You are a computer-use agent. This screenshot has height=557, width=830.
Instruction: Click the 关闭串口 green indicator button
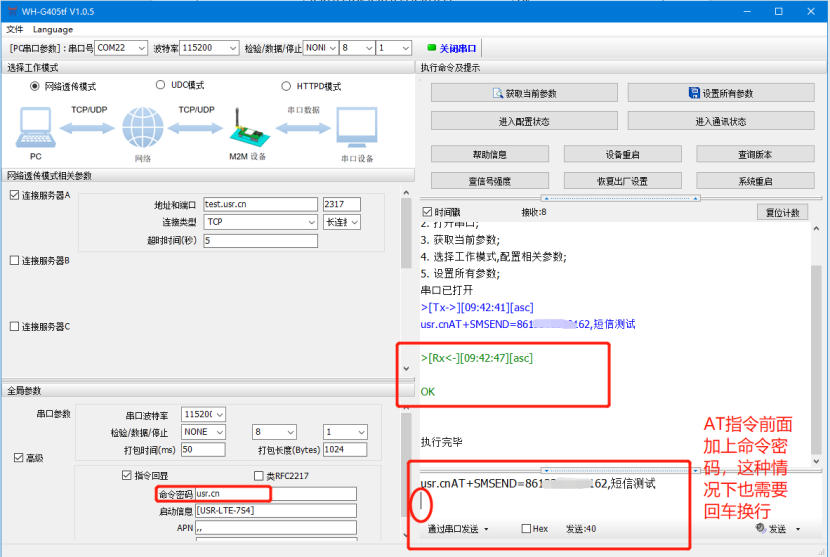pos(451,48)
